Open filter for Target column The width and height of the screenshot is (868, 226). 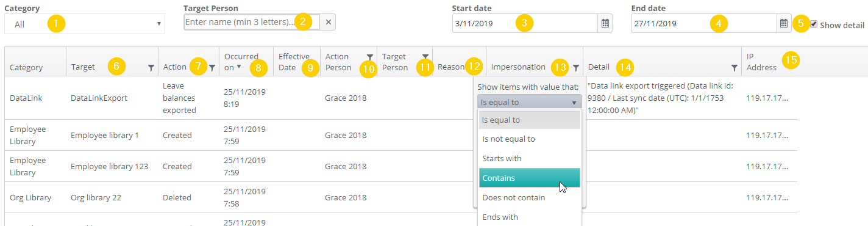coord(151,69)
